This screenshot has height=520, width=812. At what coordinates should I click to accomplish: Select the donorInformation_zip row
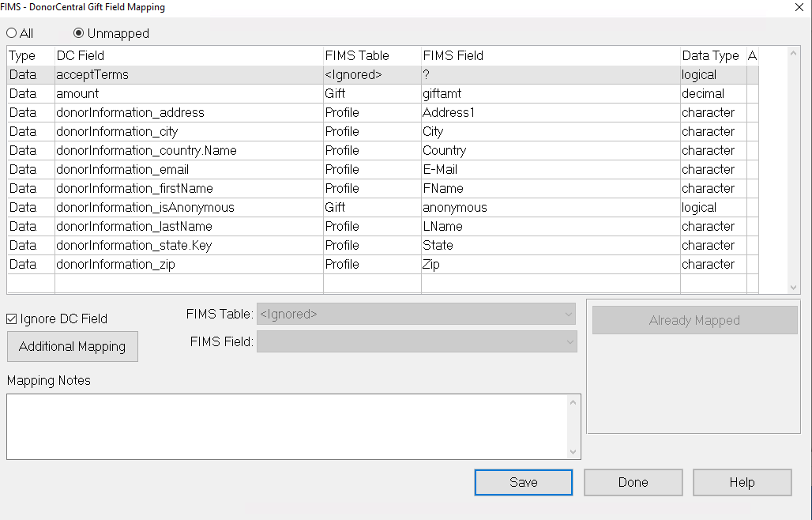click(382, 264)
